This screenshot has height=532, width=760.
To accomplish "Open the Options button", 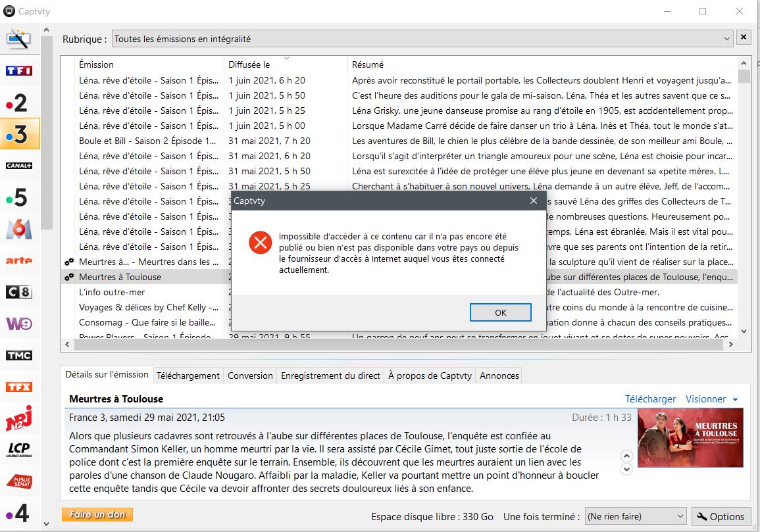I will (x=721, y=516).
